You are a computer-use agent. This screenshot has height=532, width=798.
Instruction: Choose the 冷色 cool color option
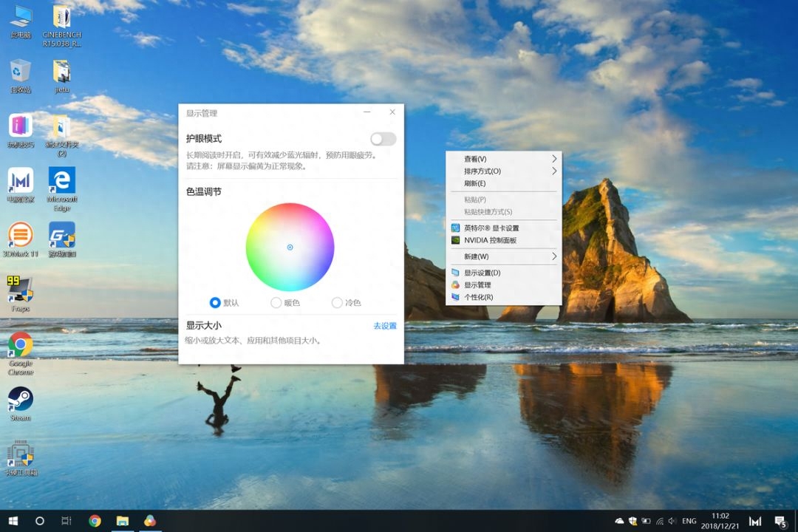point(337,302)
